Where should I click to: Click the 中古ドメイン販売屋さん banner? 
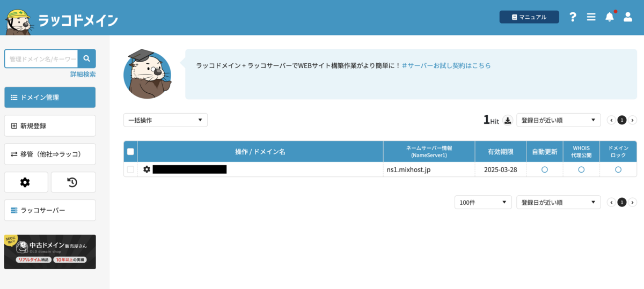[x=50, y=251]
